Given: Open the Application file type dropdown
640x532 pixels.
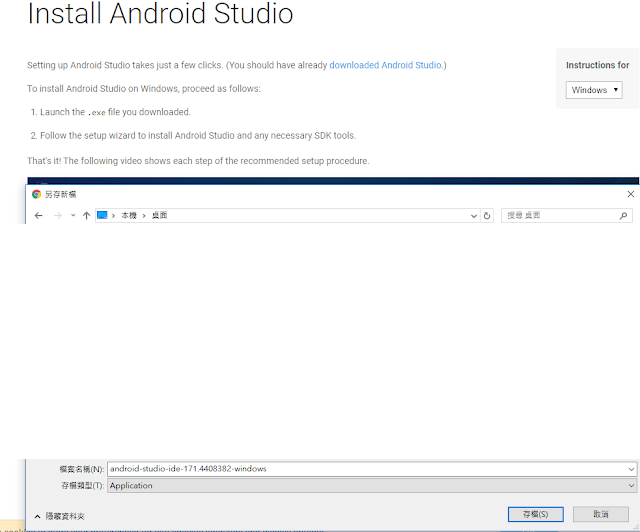Looking at the screenshot, I should [x=372, y=485].
